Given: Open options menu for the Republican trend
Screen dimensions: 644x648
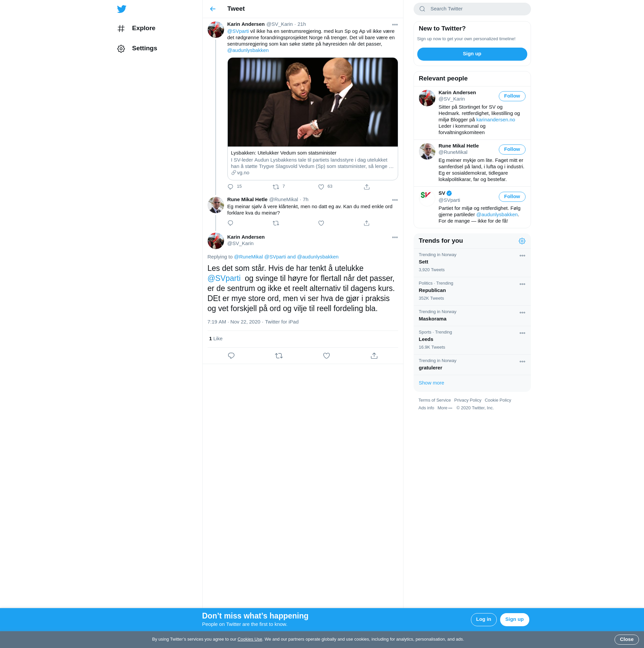Looking at the screenshot, I should coord(522,284).
